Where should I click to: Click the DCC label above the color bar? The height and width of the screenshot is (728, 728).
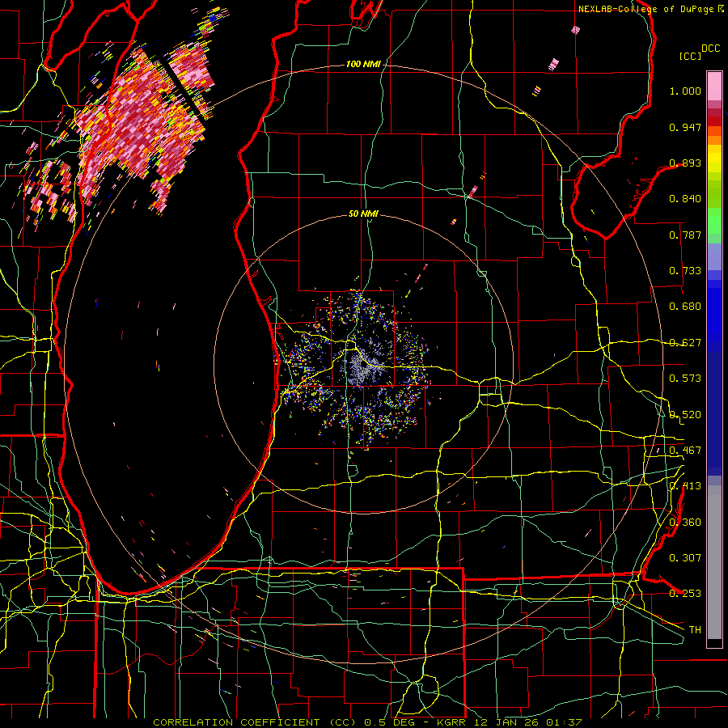[711, 49]
